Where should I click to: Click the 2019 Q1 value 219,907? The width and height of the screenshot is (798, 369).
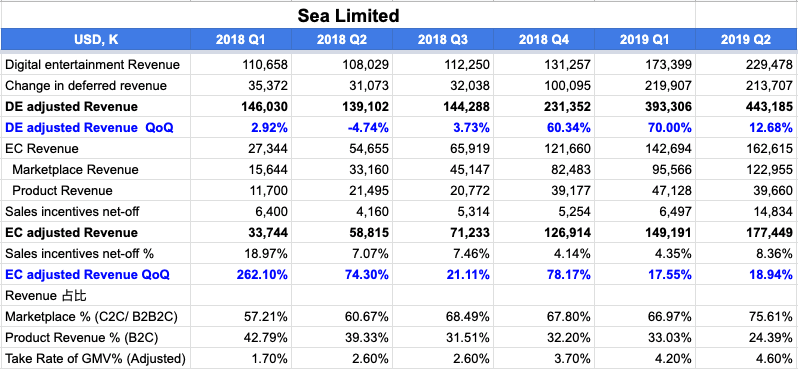[645, 86]
